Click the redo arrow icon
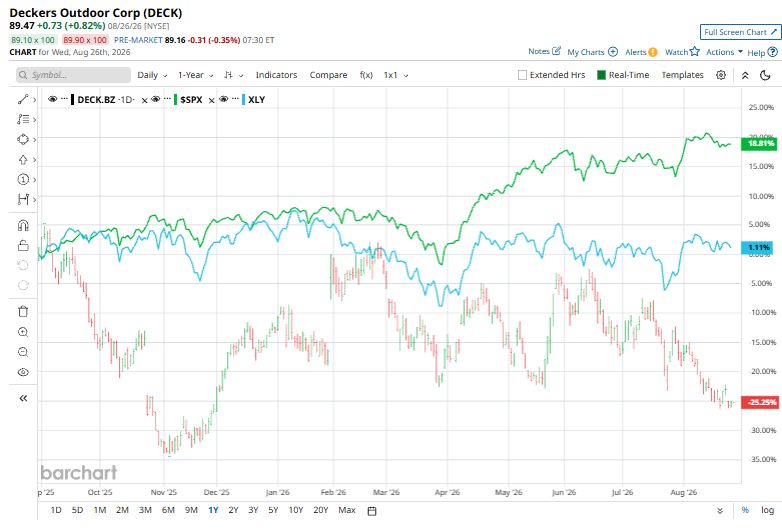This screenshot has width=782, height=530. [x=23, y=285]
